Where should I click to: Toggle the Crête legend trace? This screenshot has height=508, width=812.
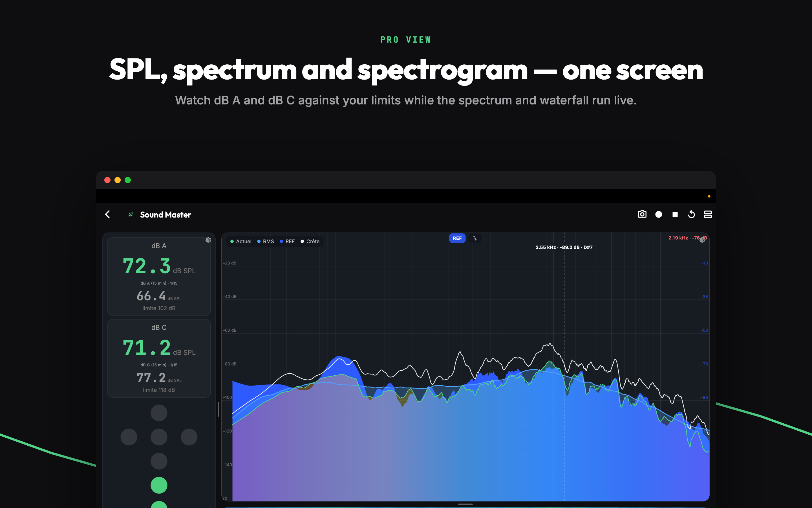310,241
